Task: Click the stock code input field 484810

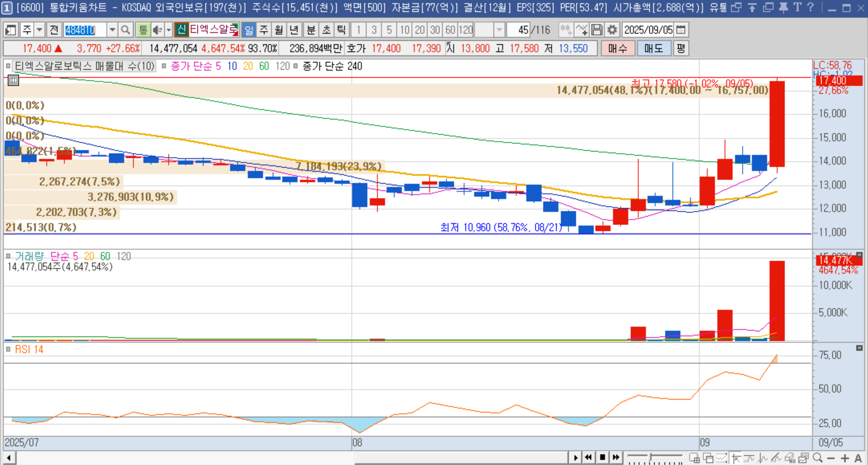Action: (x=85, y=30)
